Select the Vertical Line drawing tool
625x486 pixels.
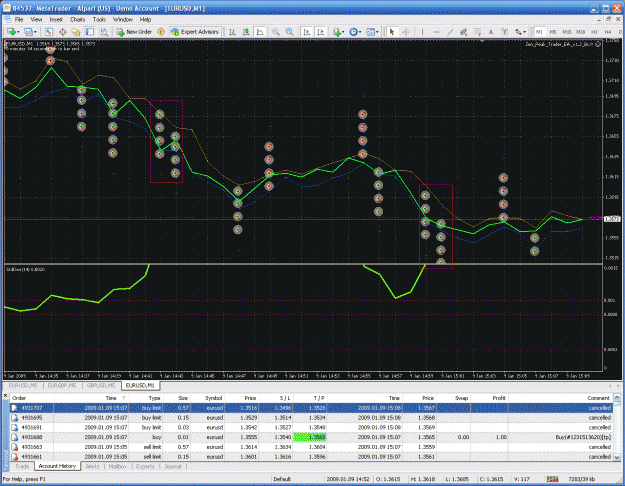tap(422, 32)
